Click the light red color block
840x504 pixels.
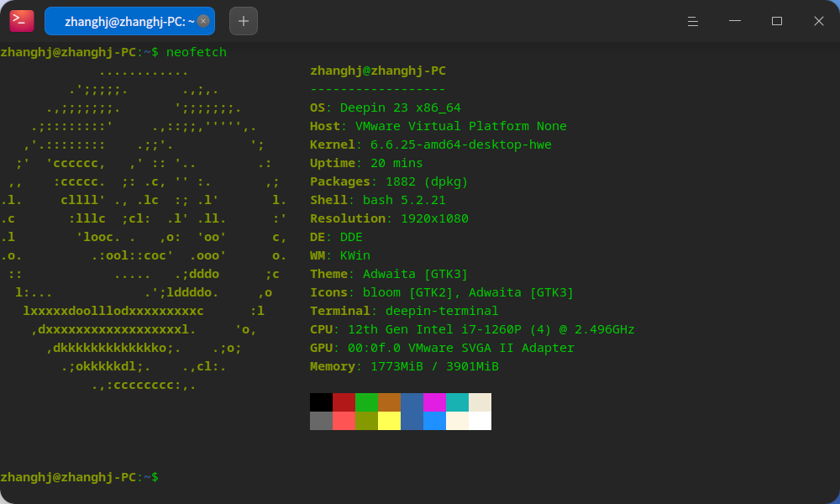pyautogui.click(x=344, y=421)
